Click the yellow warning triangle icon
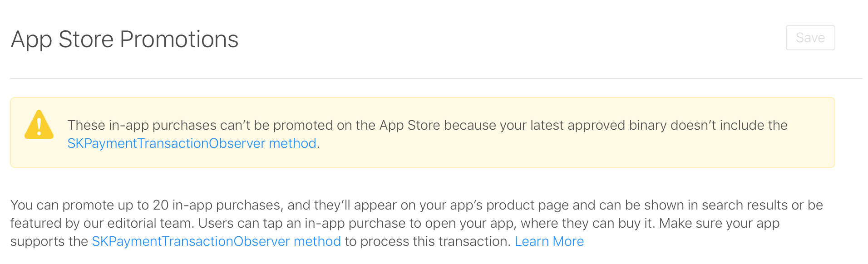868x264 pixels. tap(39, 125)
